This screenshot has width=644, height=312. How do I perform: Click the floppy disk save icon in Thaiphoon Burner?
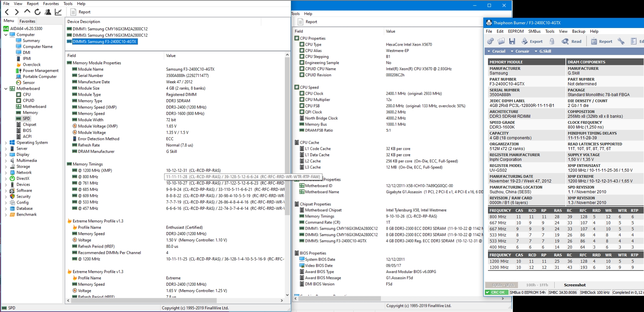click(x=512, y=41)
